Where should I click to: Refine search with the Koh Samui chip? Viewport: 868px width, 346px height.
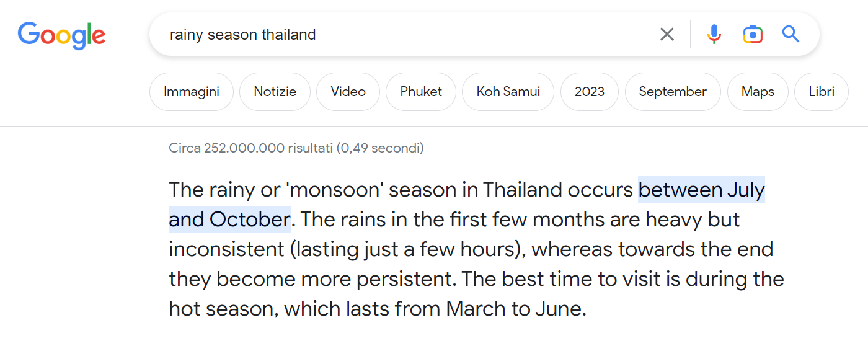click(x=508, y=92)
